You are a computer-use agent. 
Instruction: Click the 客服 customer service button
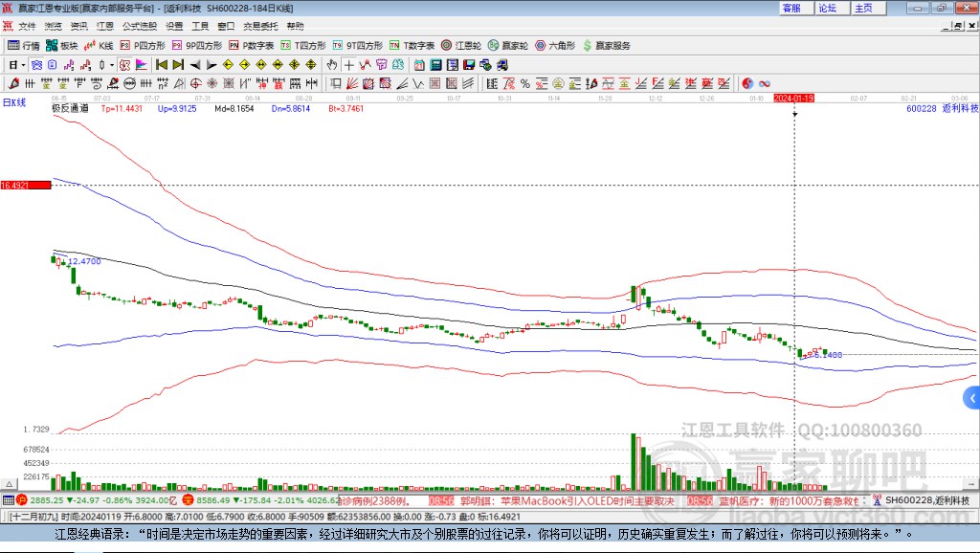pos(791,8)
